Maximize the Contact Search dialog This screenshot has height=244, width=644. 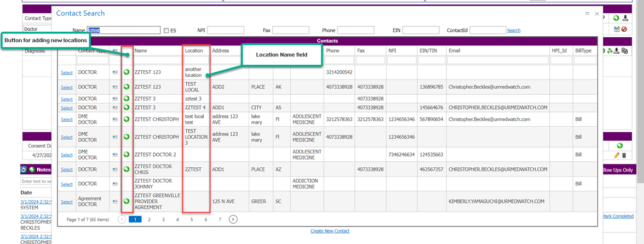click(587, 13)
